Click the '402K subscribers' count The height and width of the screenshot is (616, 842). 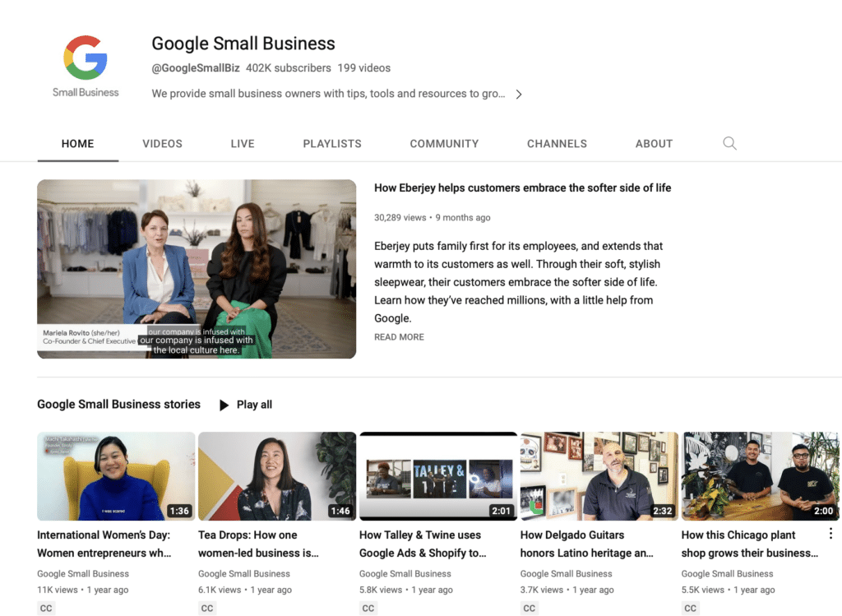pos(289,68)
